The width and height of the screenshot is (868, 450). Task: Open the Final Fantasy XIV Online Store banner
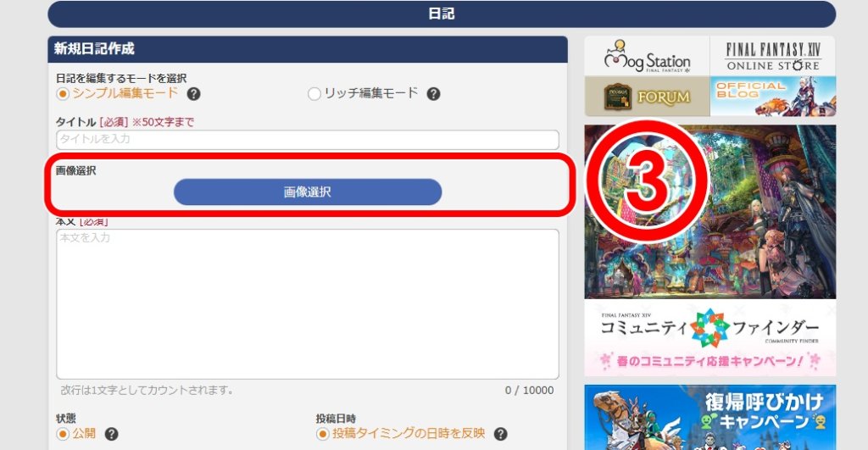pos(773,56)
